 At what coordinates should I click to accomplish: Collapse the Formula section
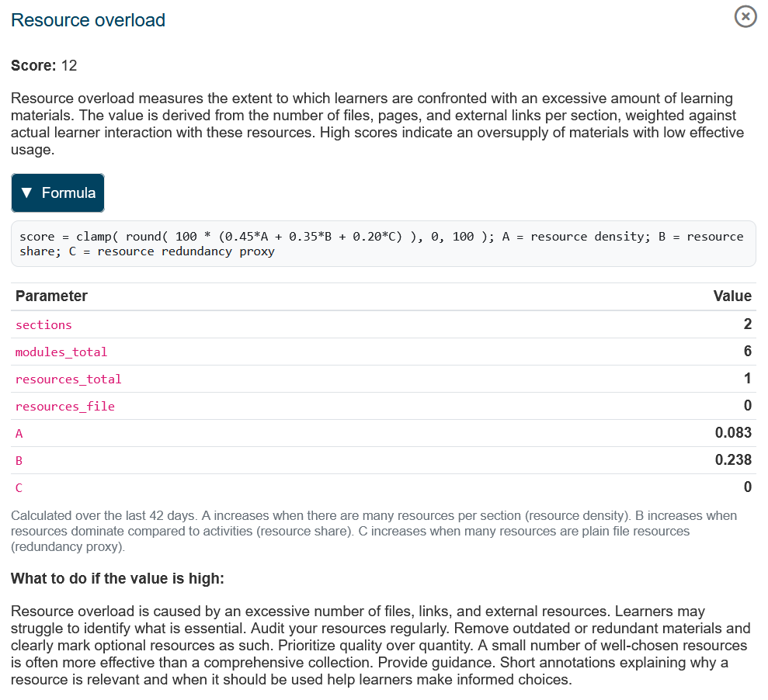[x=57, y=193]
